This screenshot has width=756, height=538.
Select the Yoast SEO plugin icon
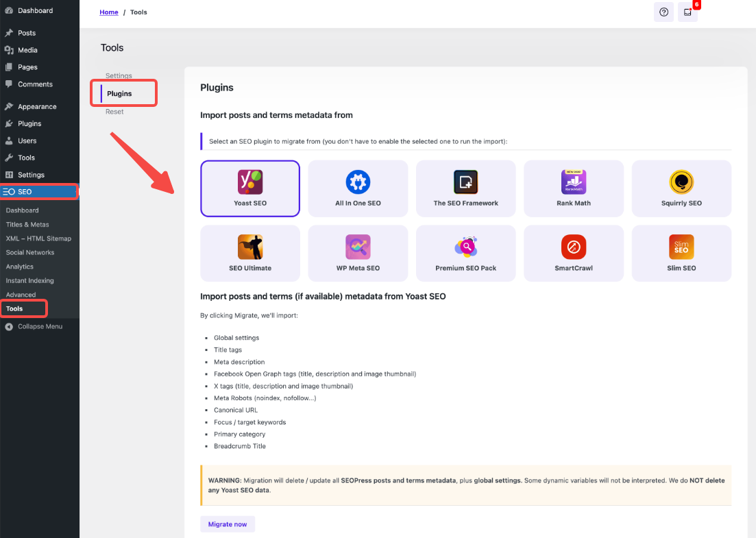click(x=250, y=182)
